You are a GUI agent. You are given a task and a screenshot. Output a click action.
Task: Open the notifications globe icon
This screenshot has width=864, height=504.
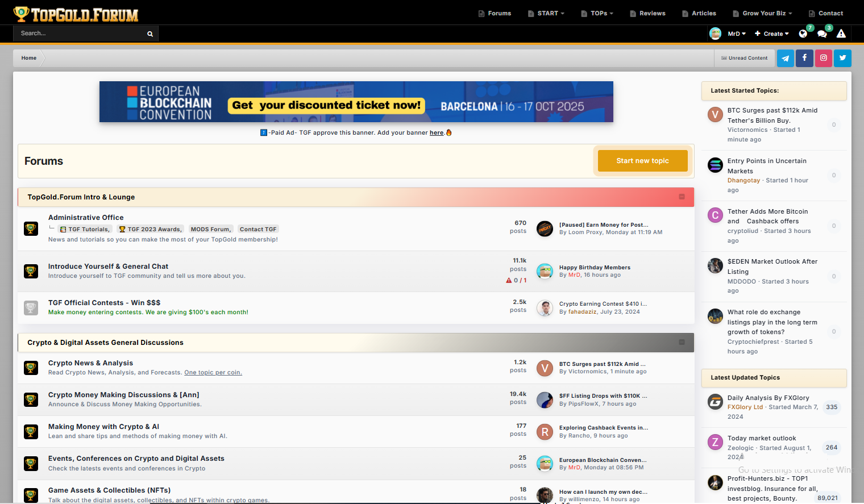pyautogui.click(x=803, y=34)
